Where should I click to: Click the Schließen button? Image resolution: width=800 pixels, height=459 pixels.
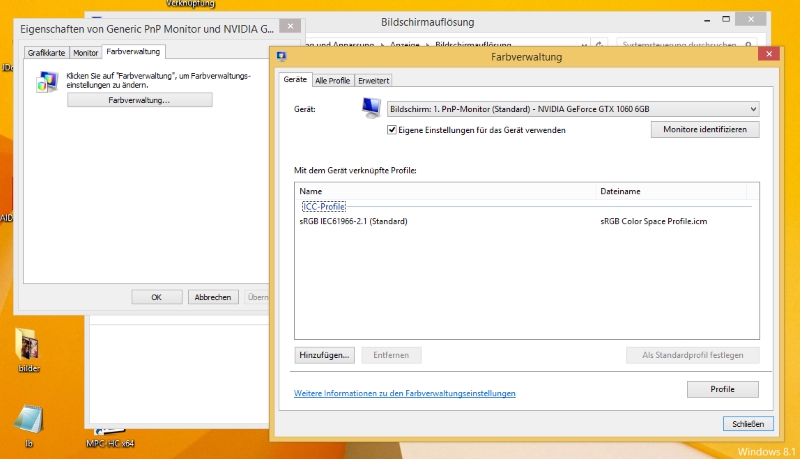point(748,424)
